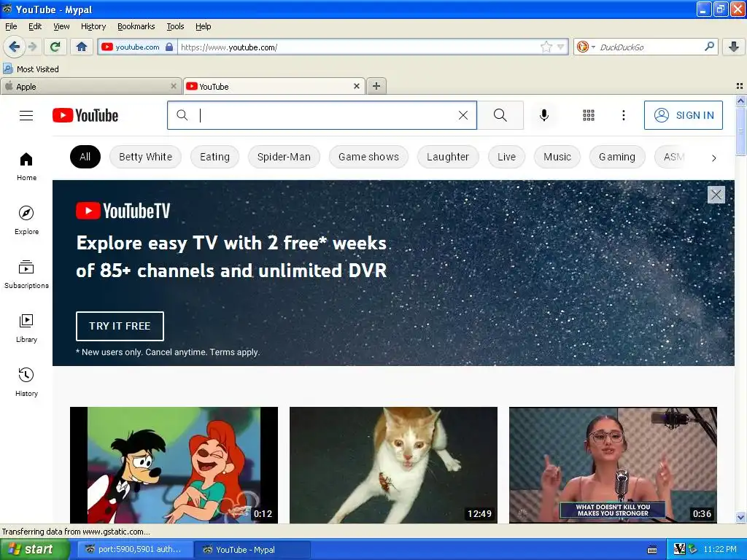The height and width of the screenshot is (560, 747).
Task: Close the Apple tab
Action: [174, 86]
